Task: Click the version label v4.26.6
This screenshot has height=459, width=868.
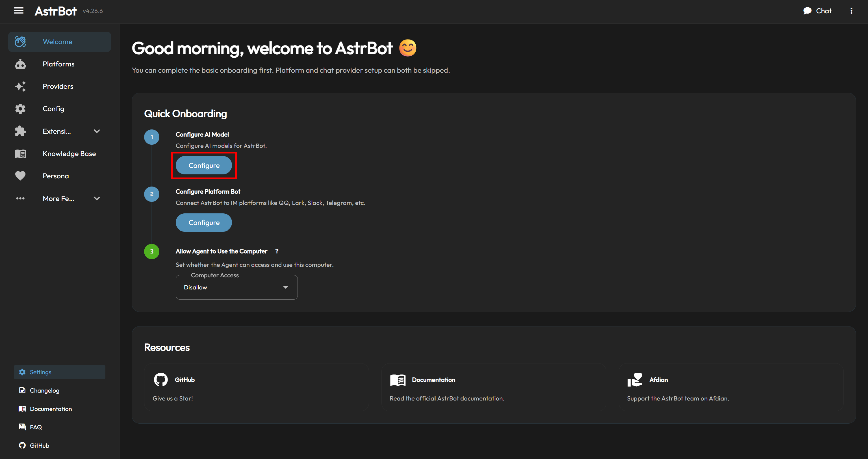Action: [x=93, y=11]
